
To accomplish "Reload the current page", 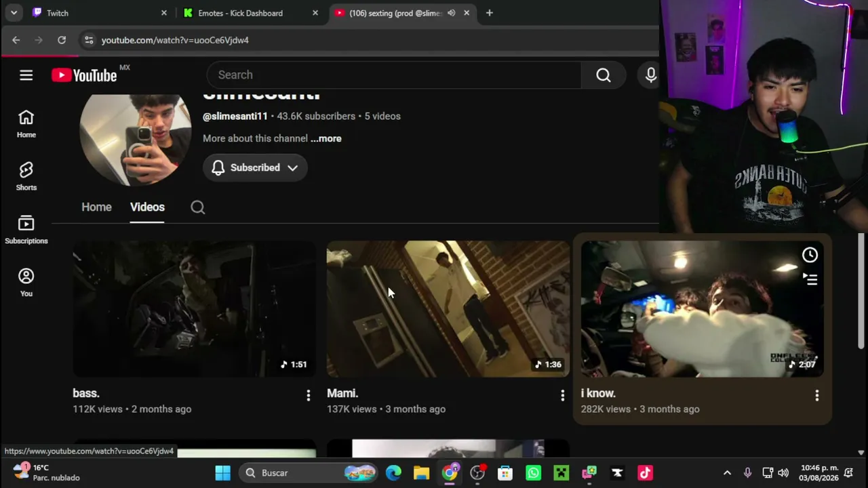I will pos(62,40).
